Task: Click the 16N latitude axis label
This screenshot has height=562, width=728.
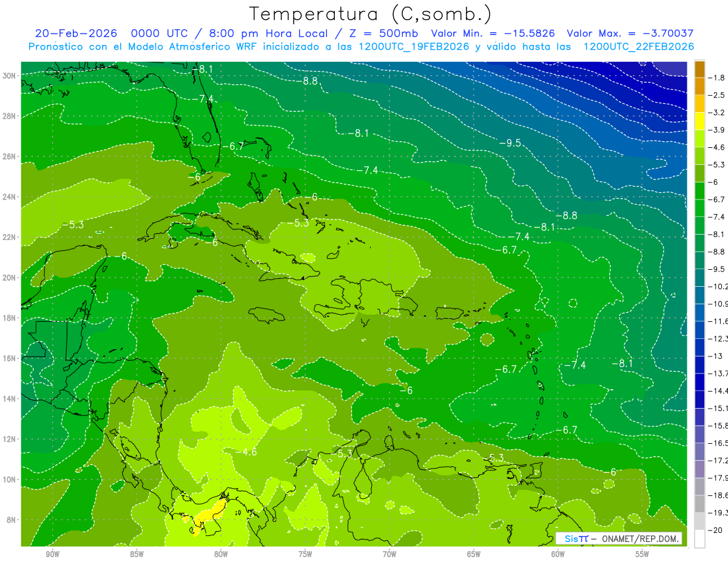Action: pyautogui.click(x=9, y=358)
